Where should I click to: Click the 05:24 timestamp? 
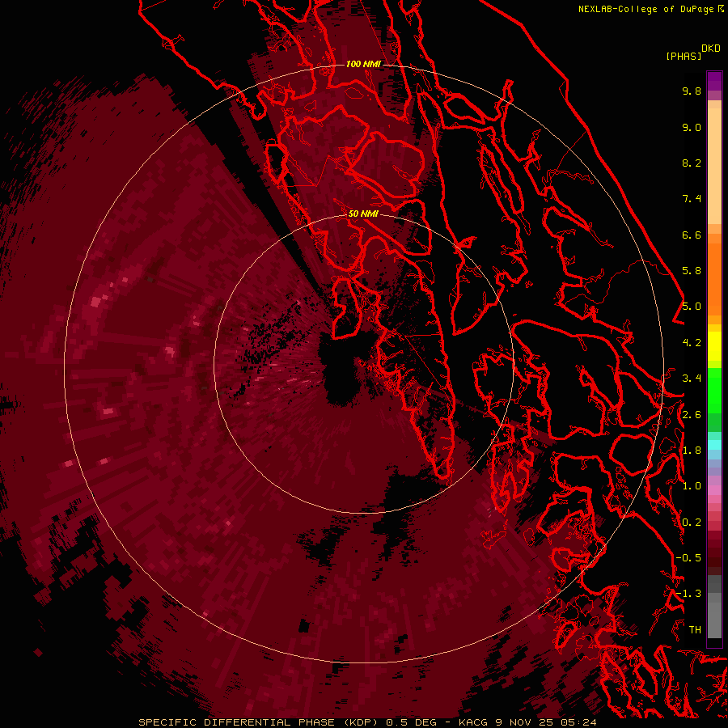click(x=580, y=722)
